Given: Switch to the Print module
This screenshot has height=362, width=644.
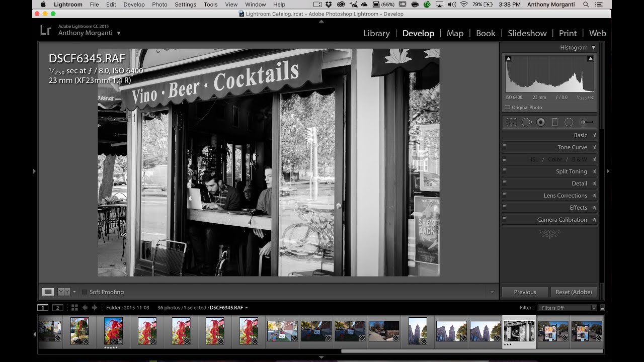Looking at the screenshot, I should [x=568, y=33].
